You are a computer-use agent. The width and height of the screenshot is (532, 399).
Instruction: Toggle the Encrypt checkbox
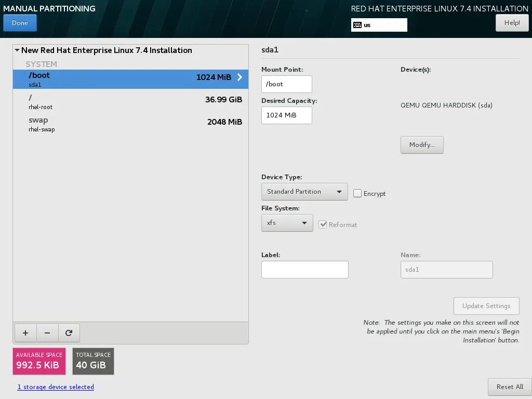coord(357,193)
